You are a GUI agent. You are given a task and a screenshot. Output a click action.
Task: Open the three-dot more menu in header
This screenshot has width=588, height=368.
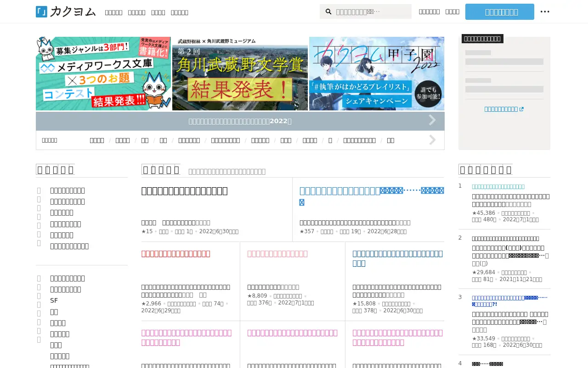[545, 11]
